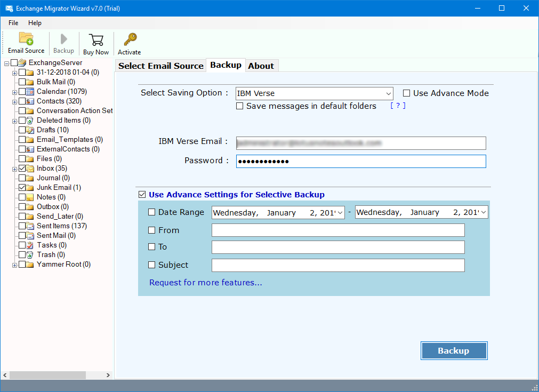
Task: Click the Trash bin icon
Action: click(x=30, y=255)
